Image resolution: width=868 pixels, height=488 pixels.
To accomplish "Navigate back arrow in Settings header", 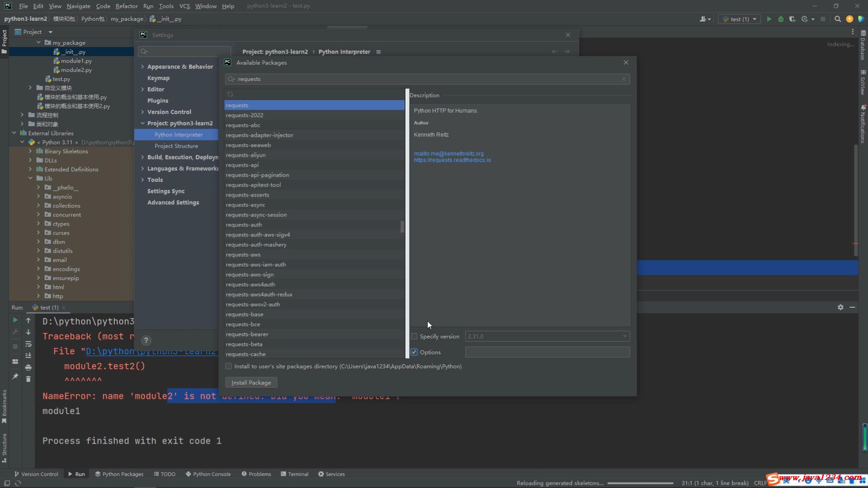I will [x=555, y=52].
